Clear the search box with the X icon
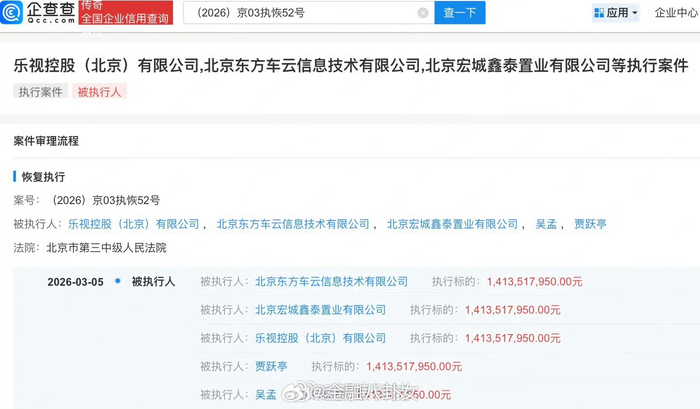 pyautogui.click(x=423, y=13)
